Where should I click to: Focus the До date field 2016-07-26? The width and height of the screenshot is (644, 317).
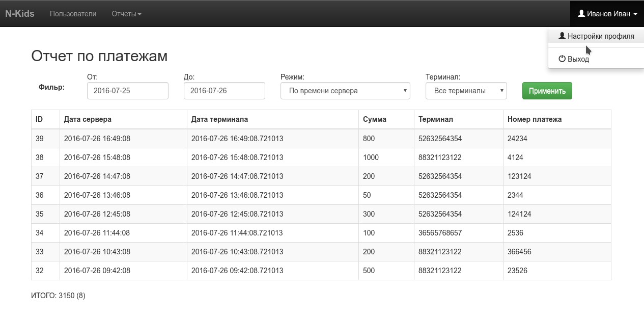click(225, 91)
